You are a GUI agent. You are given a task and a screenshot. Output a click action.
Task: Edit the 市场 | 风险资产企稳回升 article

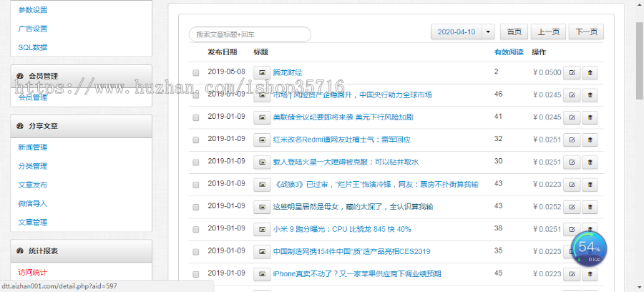coord(572,95)
